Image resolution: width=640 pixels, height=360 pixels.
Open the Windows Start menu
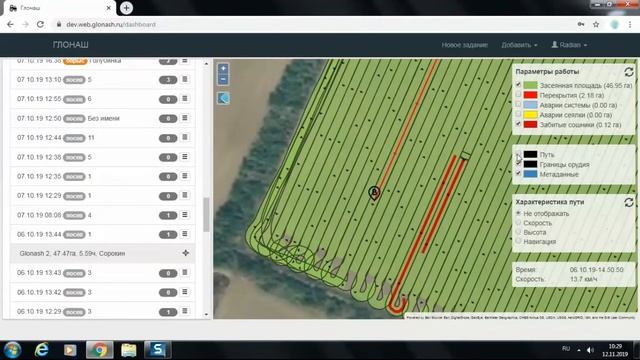(12, 350)
